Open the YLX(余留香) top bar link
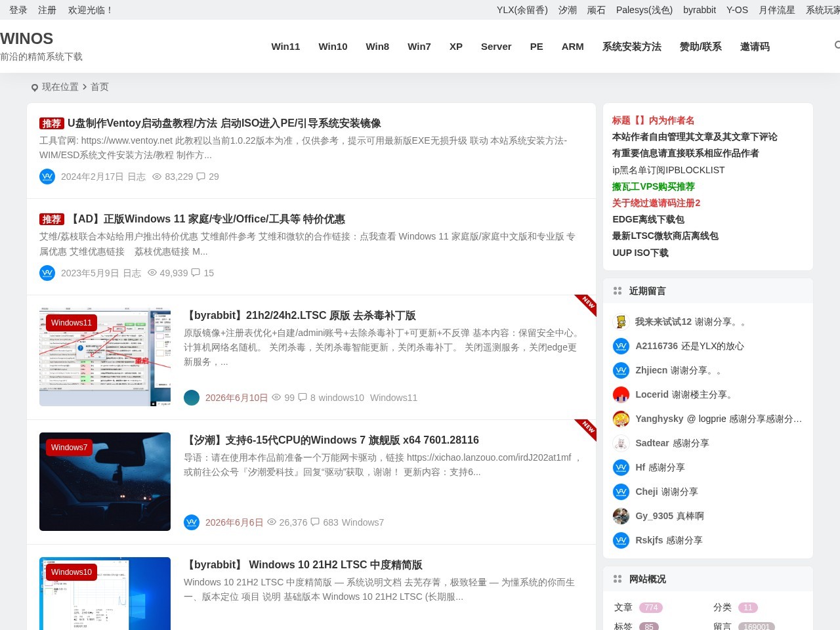The width and height of the screenshot is (840, 630). coord(522,10)
